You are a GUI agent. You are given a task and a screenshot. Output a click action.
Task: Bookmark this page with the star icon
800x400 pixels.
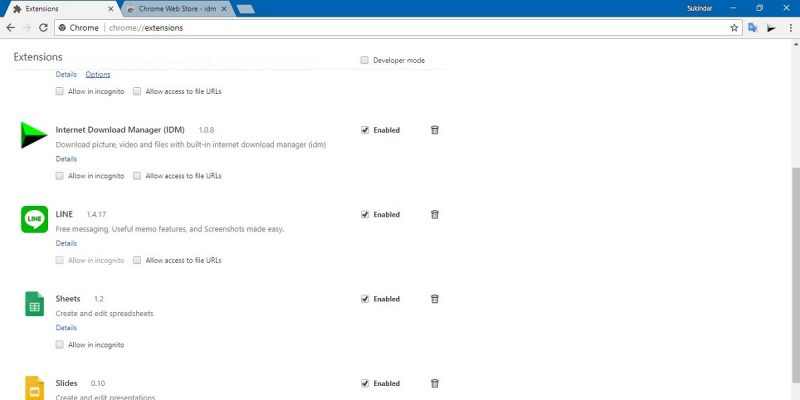[x=733, y=28]
